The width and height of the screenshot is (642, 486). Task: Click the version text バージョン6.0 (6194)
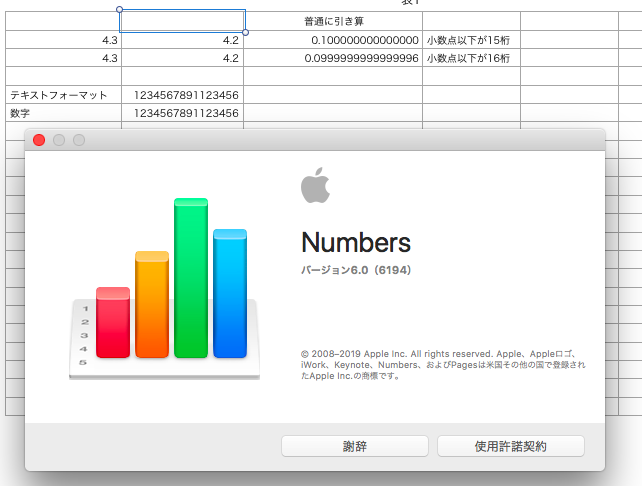click(356, 270)
